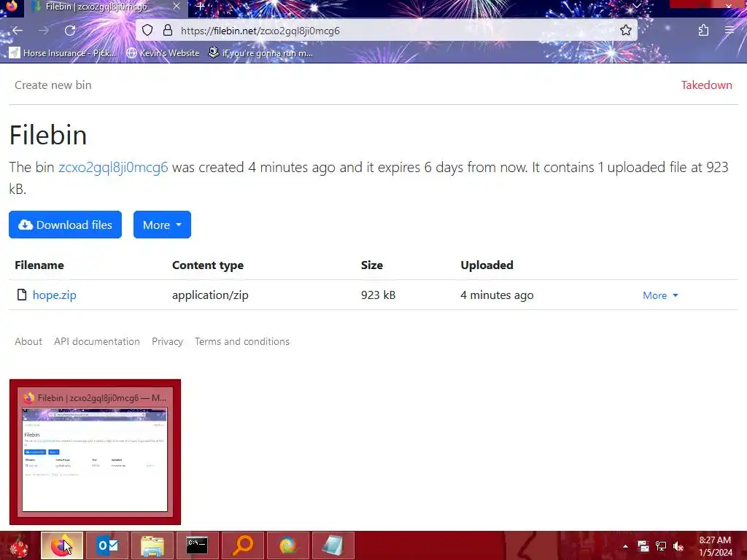Click the '923 kB' size cell
The image size is (747, 560).
[379, 295]
